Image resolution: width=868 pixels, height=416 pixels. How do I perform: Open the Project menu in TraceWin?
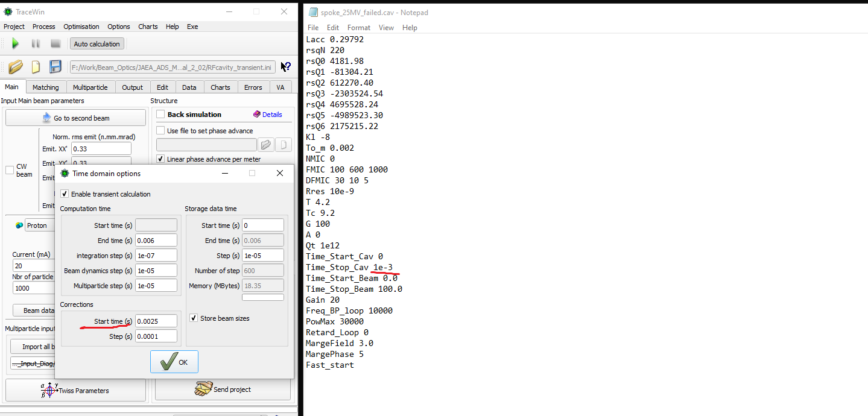(x=14, y=27)
